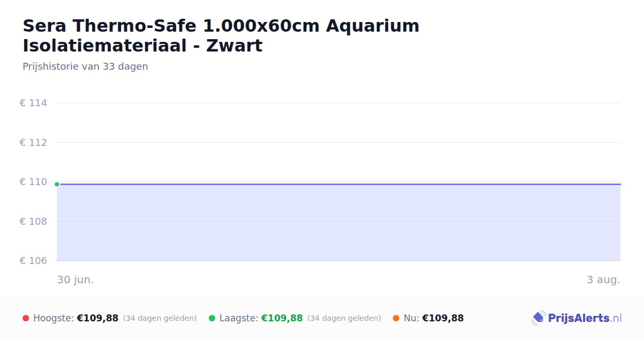Click the Prijshistorie van 33 dagen subtitle
This screenshot has width=644, height=338.
(85, 67)
